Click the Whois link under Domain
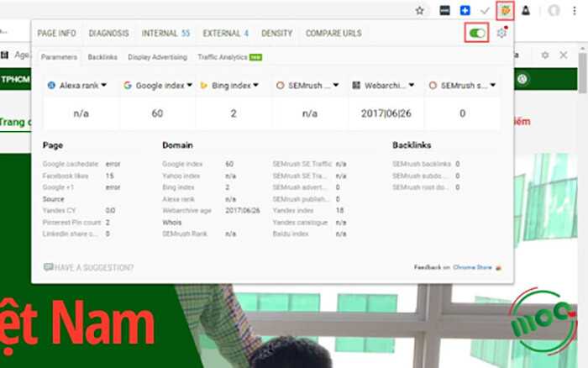The height and width of the screenshot is (368, 588). (x=171, y=223)
